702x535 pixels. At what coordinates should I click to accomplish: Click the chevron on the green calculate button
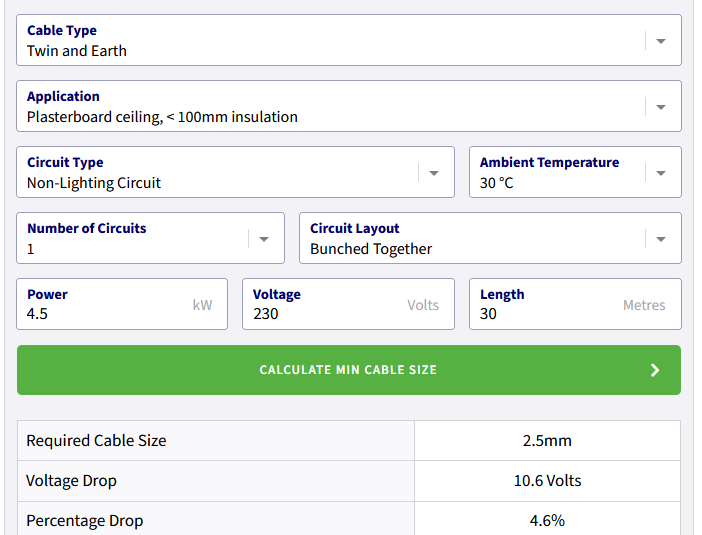[655, 370]
